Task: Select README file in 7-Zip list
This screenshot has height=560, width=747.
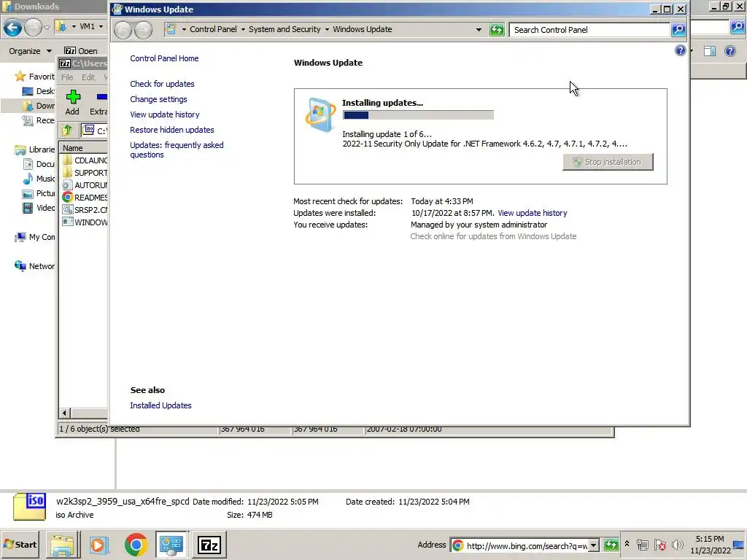Action: pos(85,198)
